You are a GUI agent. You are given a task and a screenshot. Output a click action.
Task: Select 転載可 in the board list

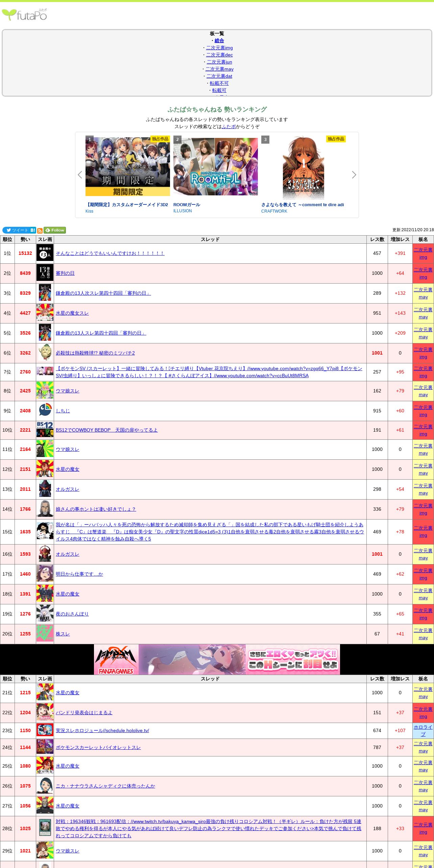(219, 90)
